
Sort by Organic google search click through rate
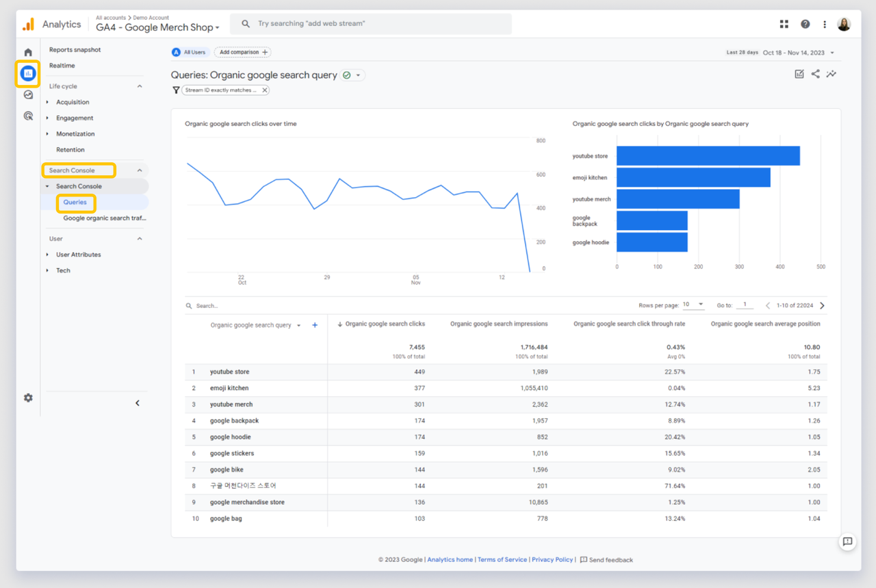(629, 324)
